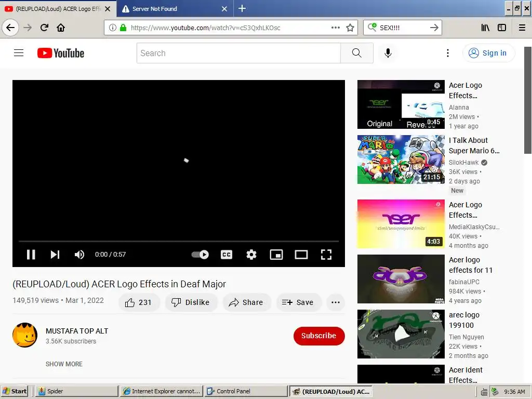This screenshot has width=532, height=399.
Task: Seek on the video progress bar
Action: pyautogui.click(x=179, y=241)
